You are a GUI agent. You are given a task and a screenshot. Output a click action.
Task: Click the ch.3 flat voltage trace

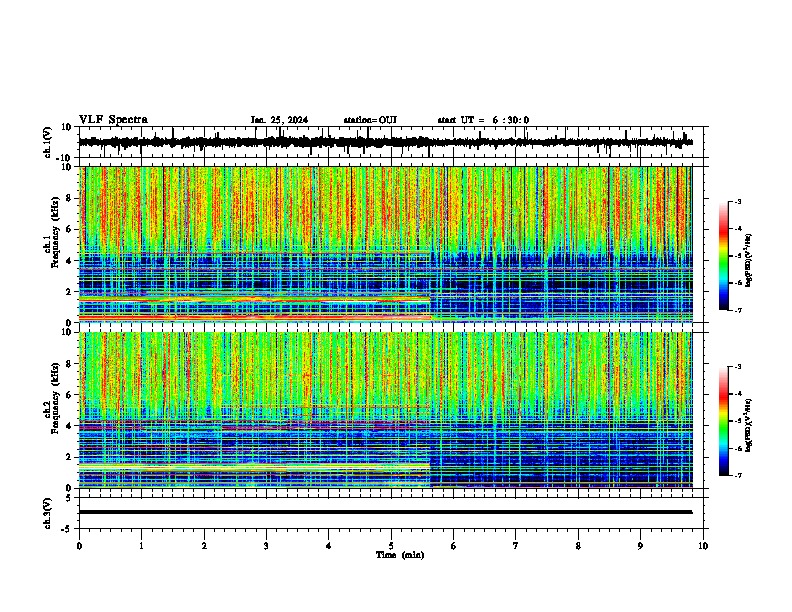(x=385, y=512)
